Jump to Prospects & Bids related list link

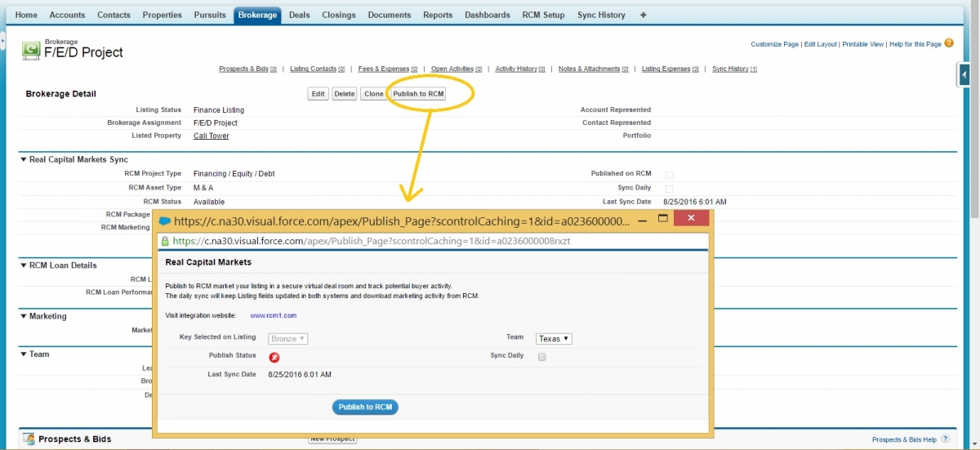click(x=247, y=69)
